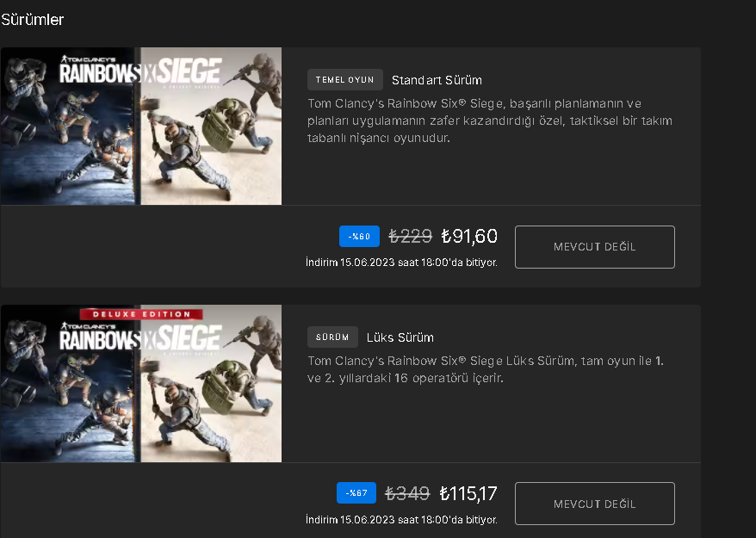Screen dimensions: 756x538
Task: Click the Standard edition description text
Action: tap(489, 121)
